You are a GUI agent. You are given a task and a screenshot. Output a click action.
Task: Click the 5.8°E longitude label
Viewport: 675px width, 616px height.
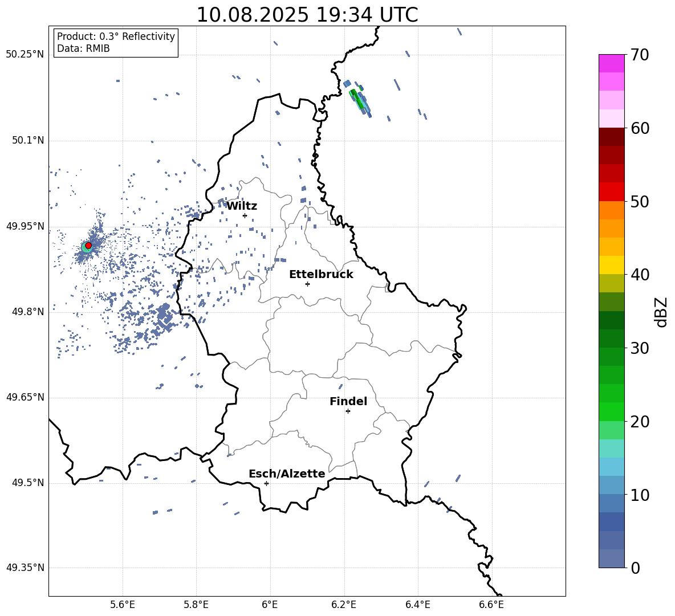[x=196, y=605]
